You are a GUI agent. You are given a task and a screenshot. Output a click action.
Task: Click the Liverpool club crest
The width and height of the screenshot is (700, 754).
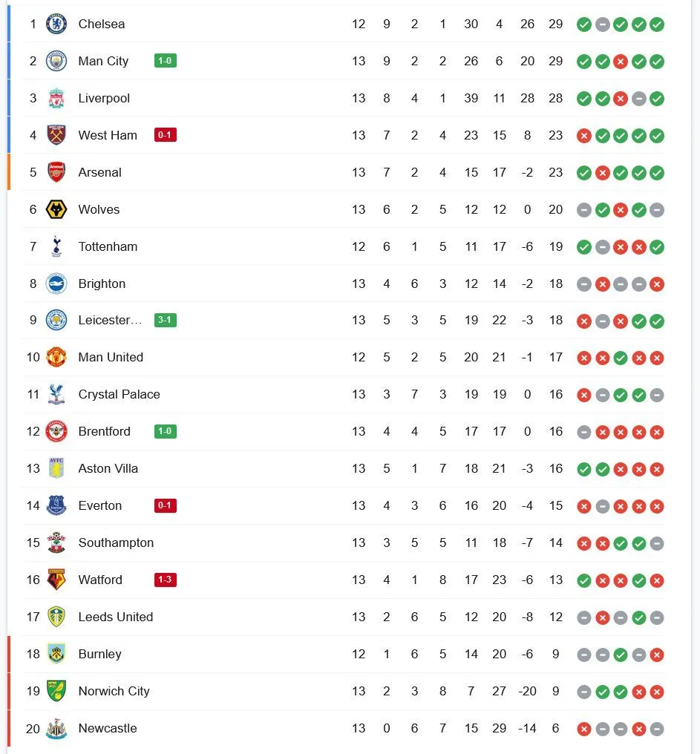pyautogui.click(x=56, y=98)
